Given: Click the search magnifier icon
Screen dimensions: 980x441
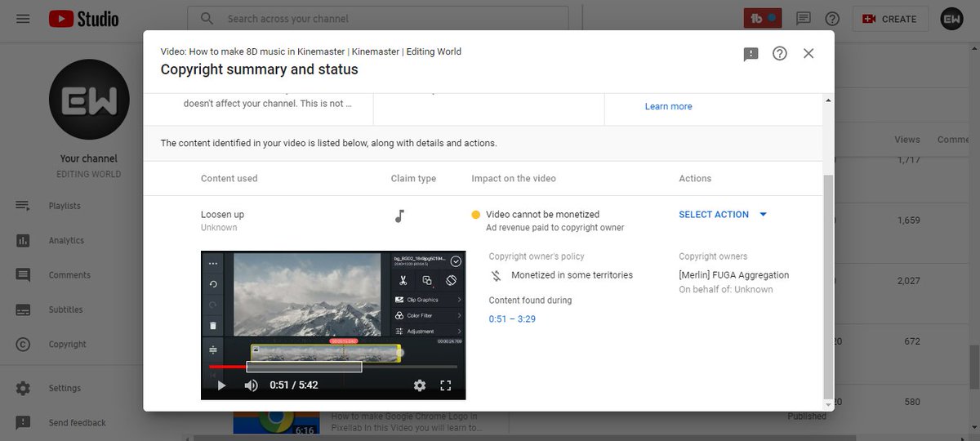Looking at the screenshot, I should [207, 18].
